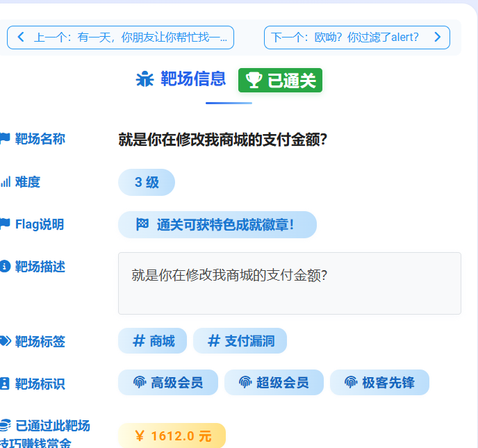The width and height of the screenshot is (478, 448).
Task: Click the fingerprint icon on 高级会员
Action: click(140, 382)
